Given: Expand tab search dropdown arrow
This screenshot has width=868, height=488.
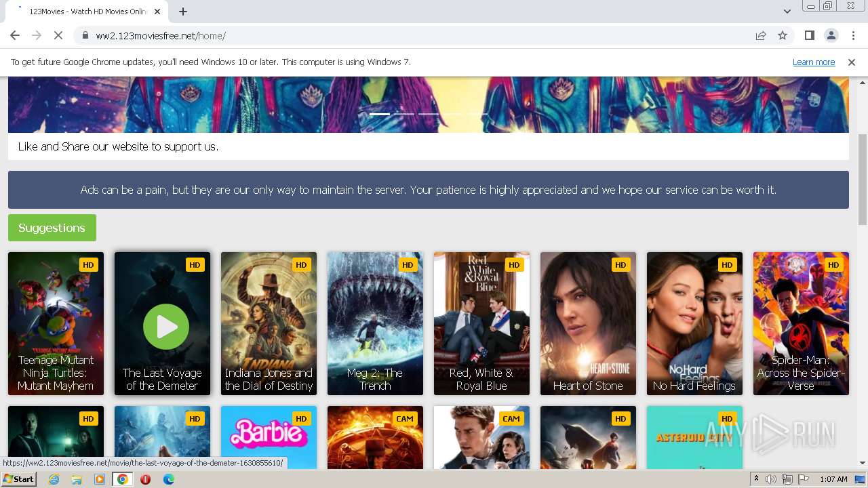Looking at the screenshot, I should (x=787, y=12).
